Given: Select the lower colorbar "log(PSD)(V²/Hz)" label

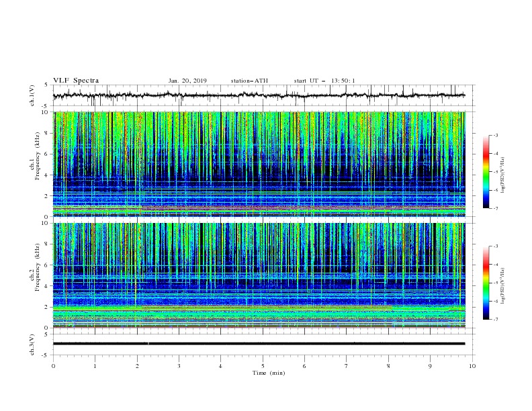Looking at the screenshot, I should coord(502,286).
